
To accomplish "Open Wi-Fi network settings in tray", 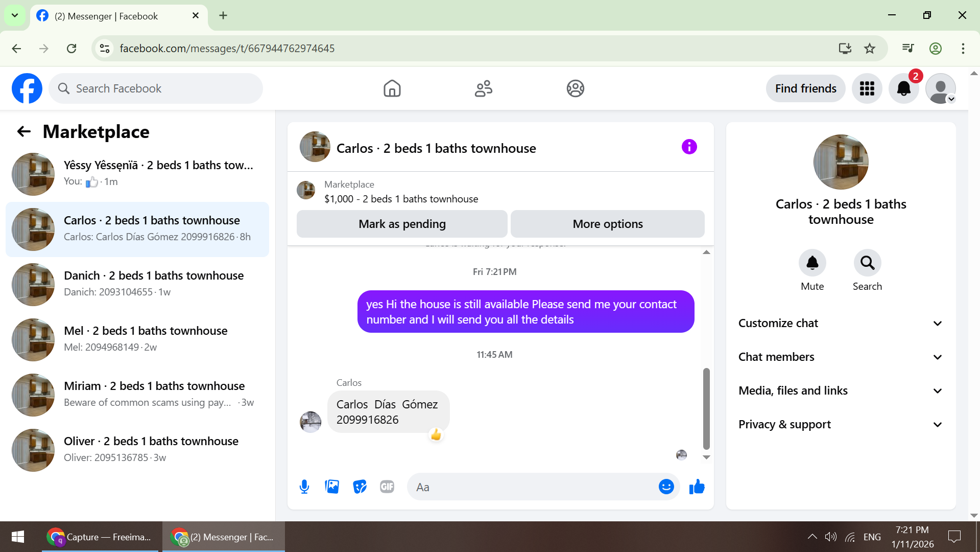I will [x=850, y=537].
